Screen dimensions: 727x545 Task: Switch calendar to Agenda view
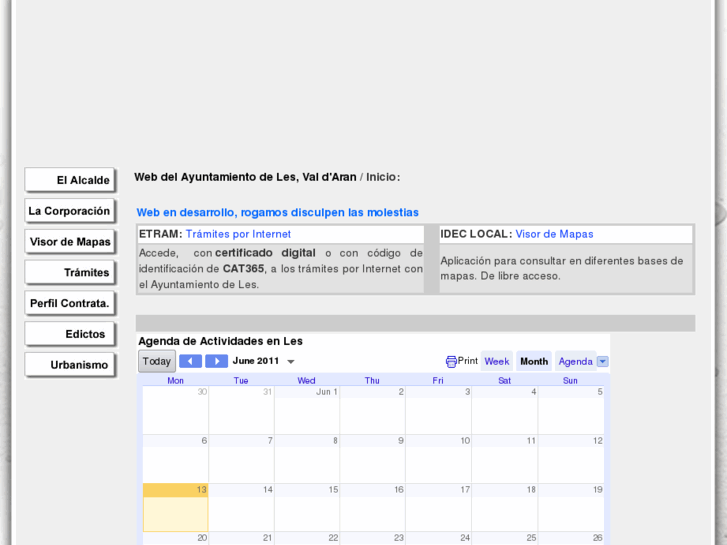(575, 361)
